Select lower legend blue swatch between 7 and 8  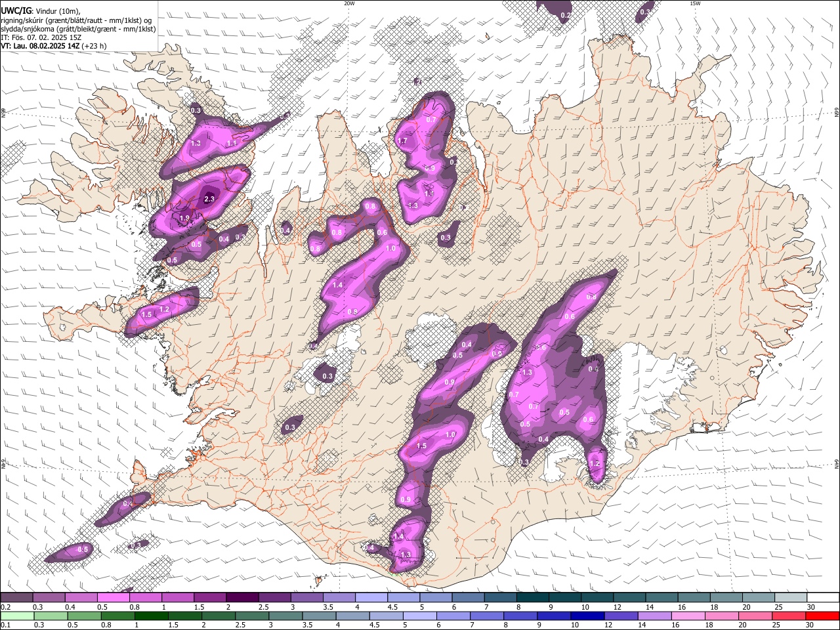[486, 616]
